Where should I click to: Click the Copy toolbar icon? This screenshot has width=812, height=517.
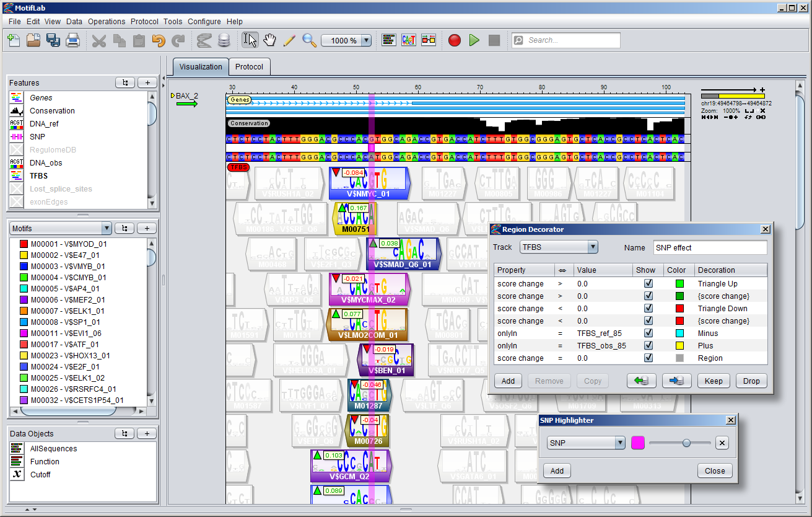(119, 40)
